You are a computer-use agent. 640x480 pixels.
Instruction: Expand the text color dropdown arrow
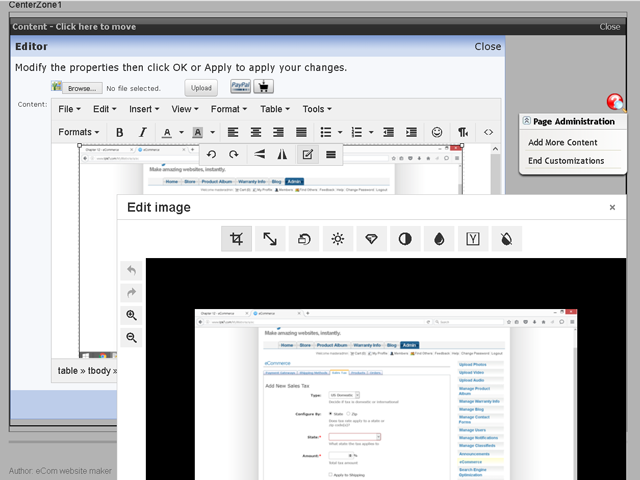tap(181, 132)
